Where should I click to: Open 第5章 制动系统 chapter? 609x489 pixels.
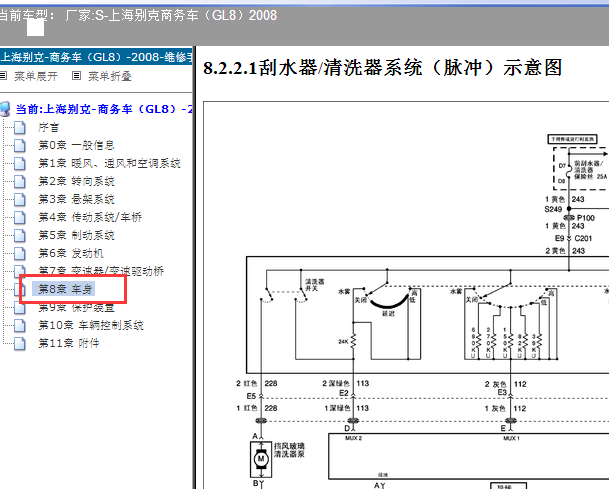(77, 235)
